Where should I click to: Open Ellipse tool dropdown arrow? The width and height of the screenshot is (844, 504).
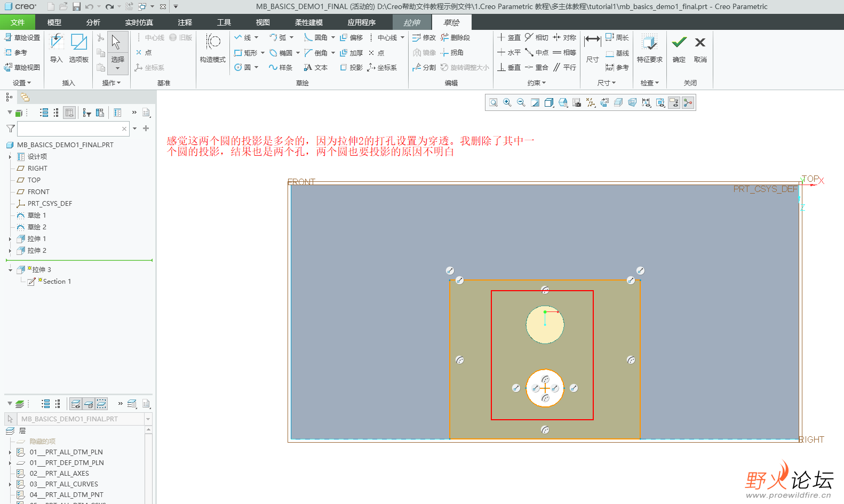(x=298, y=53)
